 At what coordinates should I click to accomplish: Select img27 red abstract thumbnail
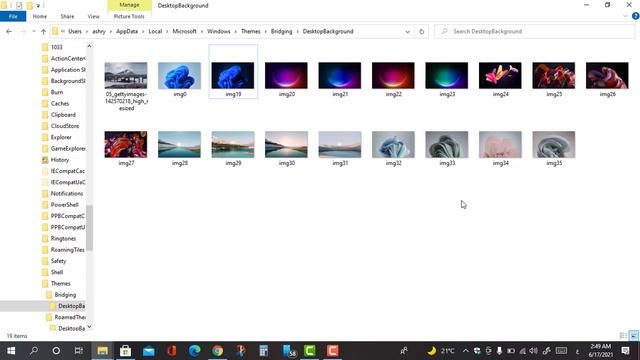126,144
